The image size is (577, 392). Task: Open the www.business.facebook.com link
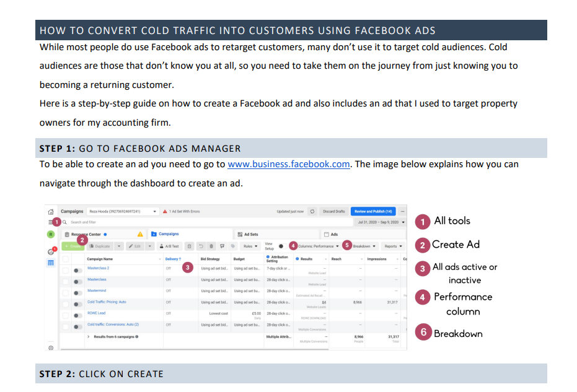[289, 164]
